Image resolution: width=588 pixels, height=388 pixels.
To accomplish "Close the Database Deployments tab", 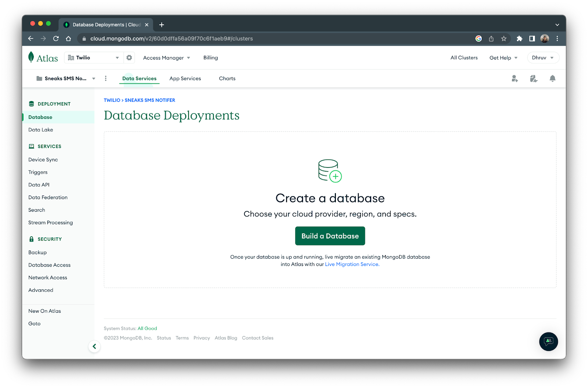I will [147, 25].
